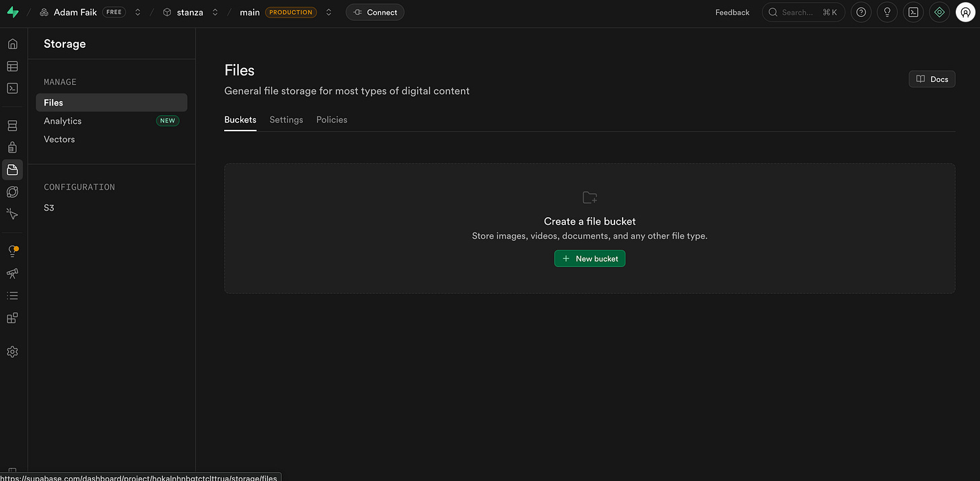This screenshot has height=481, width=980.
Task: Click the Supabase logo icon
Action: [x=12, y=12]
